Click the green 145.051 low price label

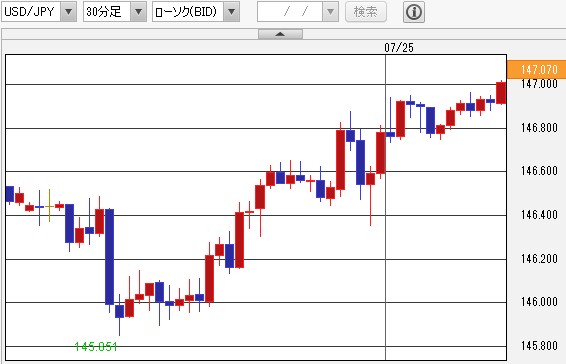coord(96,347)
